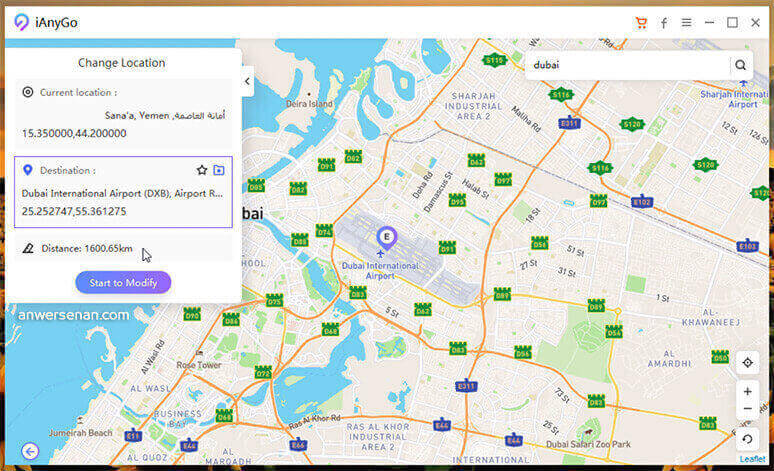774x471 pixels.
Task: Add destination to favorites star
Action: click(x=201, y=170)
